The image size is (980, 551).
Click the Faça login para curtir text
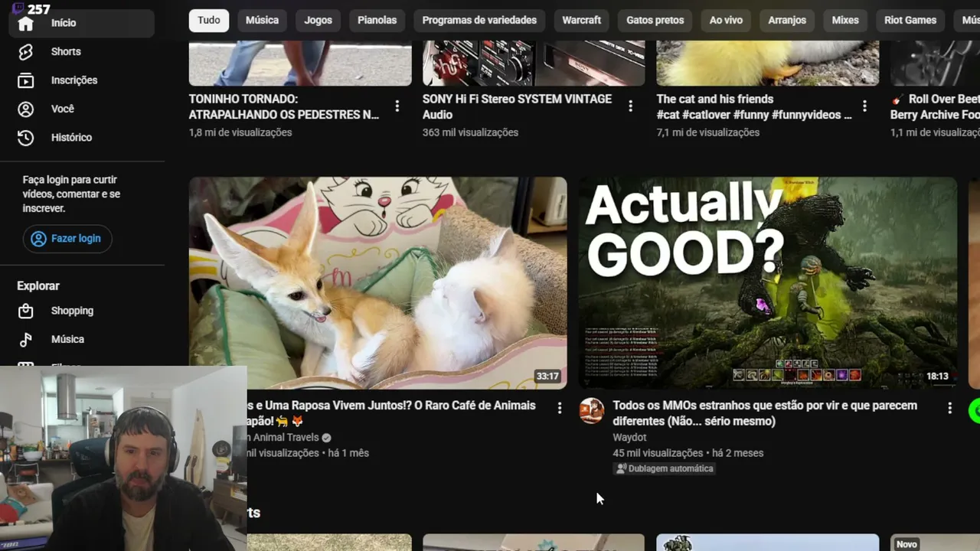click(x=71, y=194)
